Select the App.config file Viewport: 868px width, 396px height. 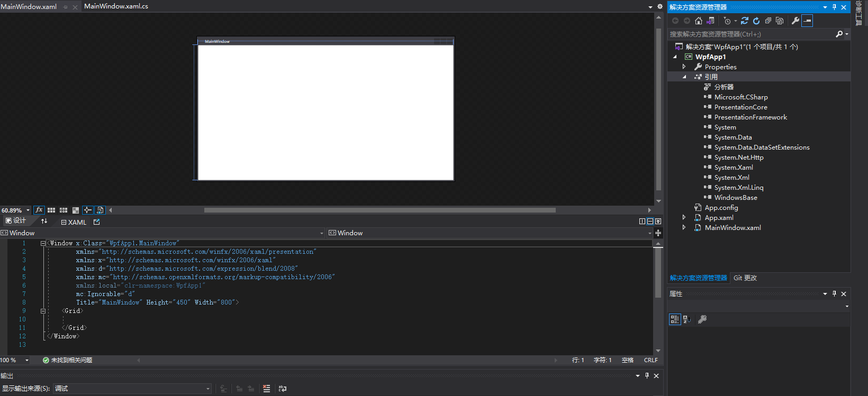pyautogui.click(x=721, y=207)
